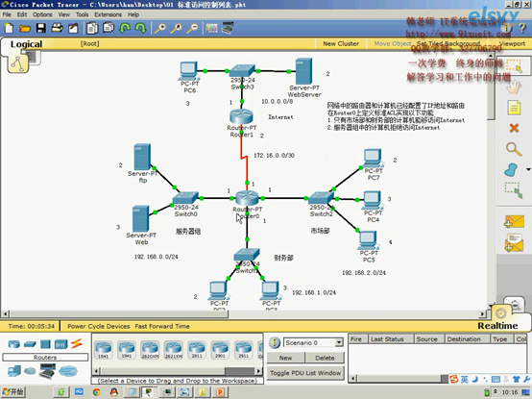Choose the Select tool in right panel

coord(514,66)
